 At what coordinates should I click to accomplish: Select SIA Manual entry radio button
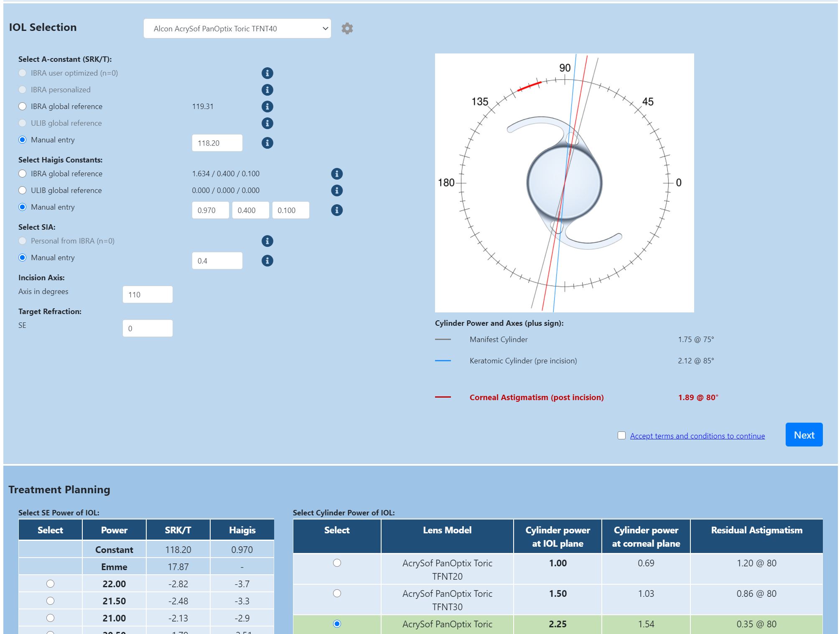tap(23, 258)
